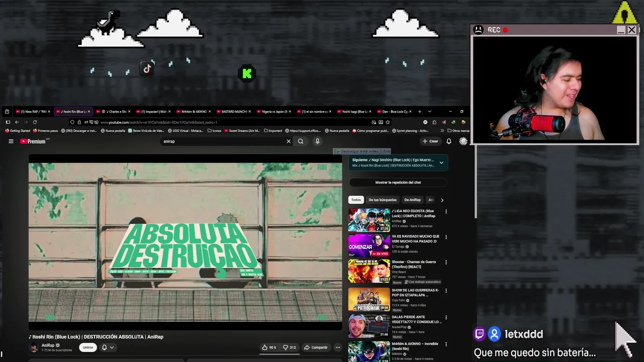644x362 pixels.
Task: Switch to 'Nigeria vs Japón' browser tab
Action: click(x=274, y=112)
